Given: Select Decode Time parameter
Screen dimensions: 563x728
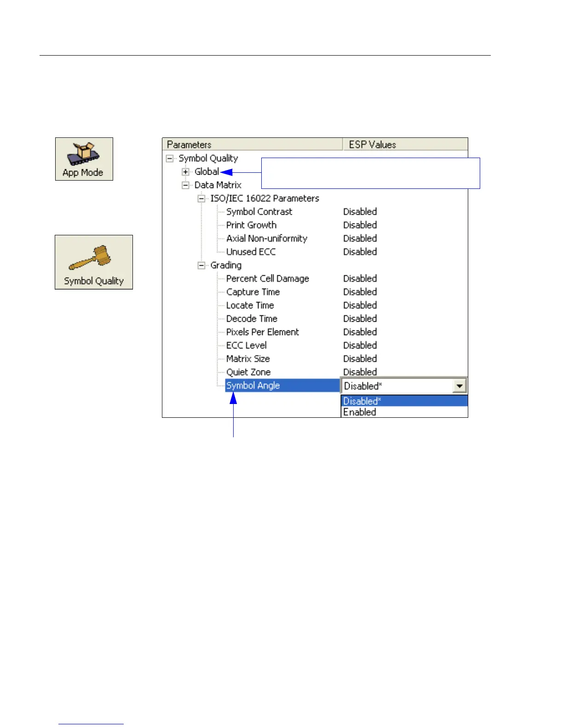Looking at the screenshot, I should [252, 318].
